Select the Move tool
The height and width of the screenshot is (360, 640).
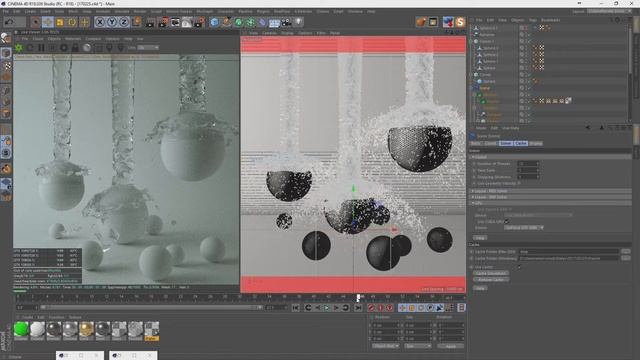click(x=48, y=22)
